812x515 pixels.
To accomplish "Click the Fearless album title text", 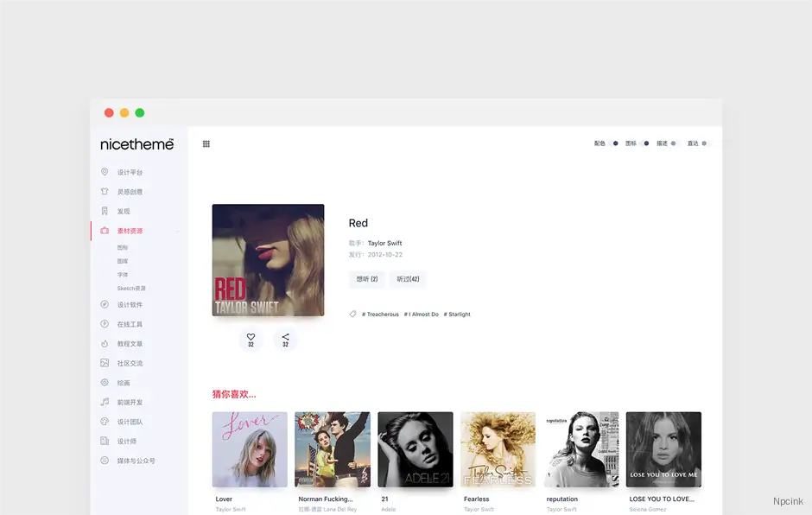I will (x=477, y=499).
